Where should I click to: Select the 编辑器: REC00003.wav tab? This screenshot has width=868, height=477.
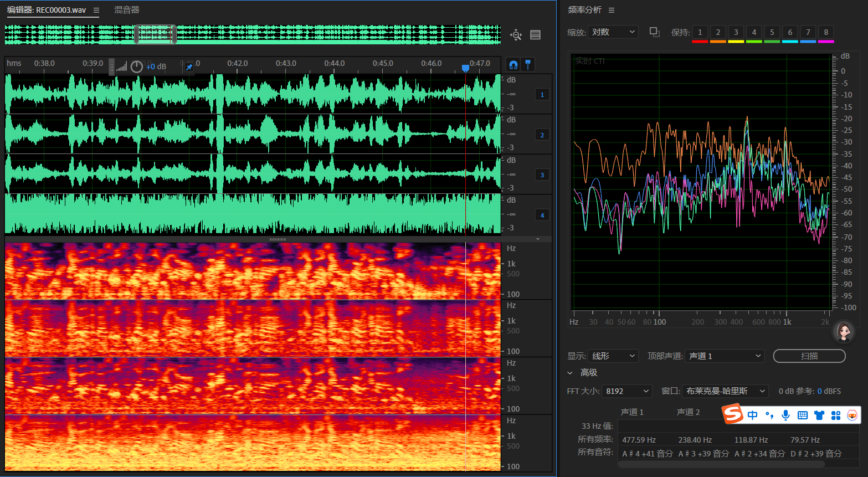pos(47,10)
